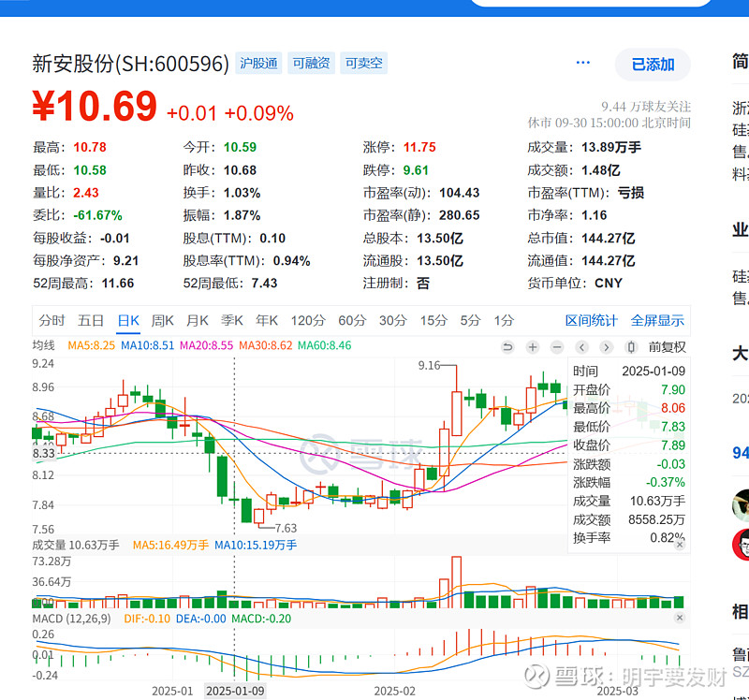Click the 7.63 low price marker
Viewport: 749px width, 700px height.
point(286,528)
